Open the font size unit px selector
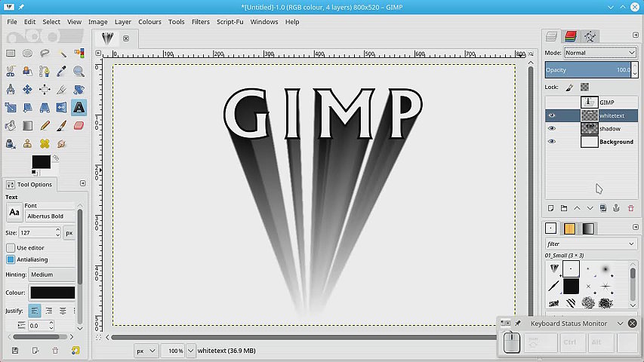 click(69, 233)
